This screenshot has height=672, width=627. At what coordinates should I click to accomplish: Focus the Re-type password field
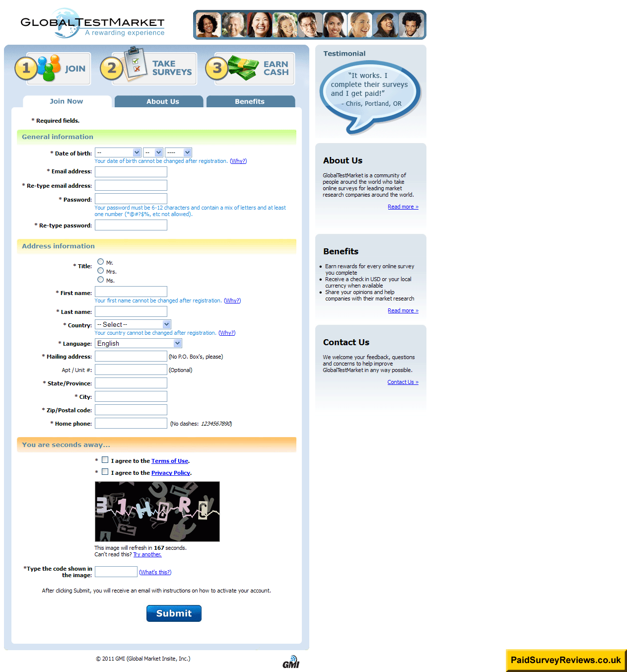tap(131, 225)
